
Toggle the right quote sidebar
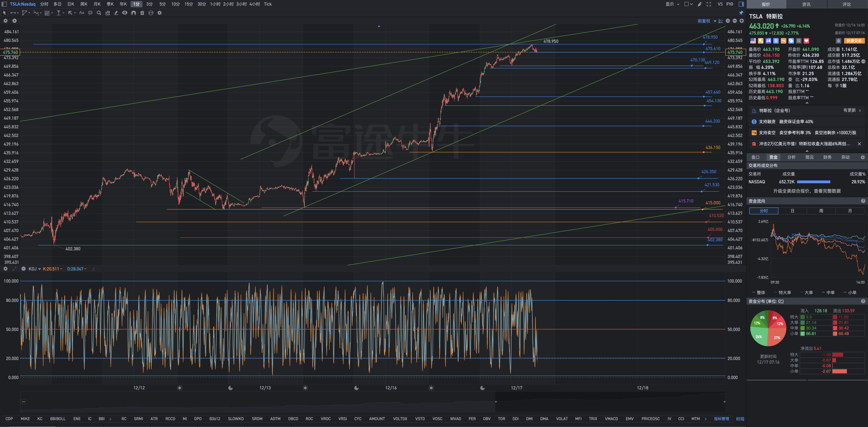741,4
